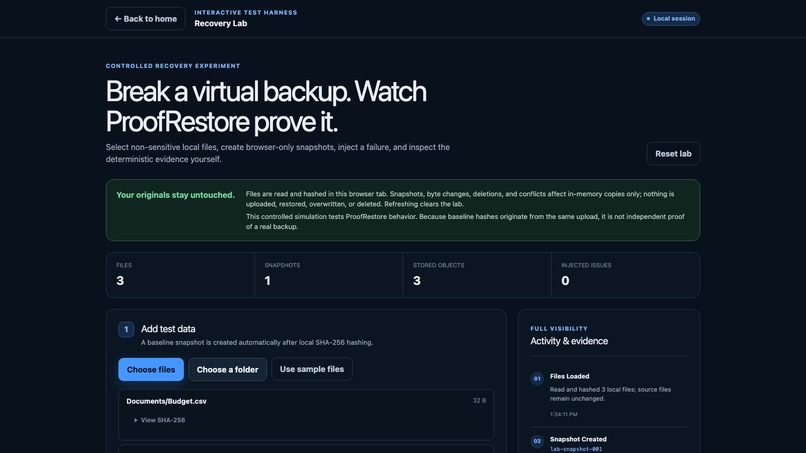Click Choose a folder

point(227,370)
